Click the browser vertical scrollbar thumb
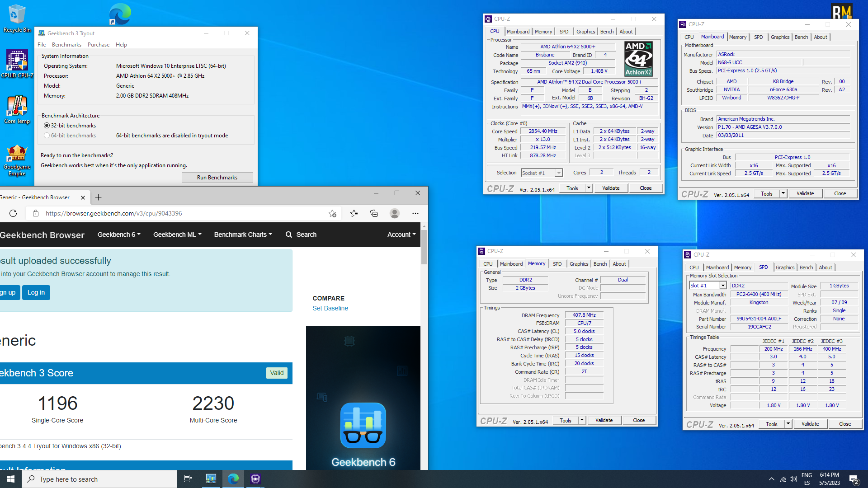Image resolution: width=868 pixels, height=488 pixels. click(x=424, y=247)
